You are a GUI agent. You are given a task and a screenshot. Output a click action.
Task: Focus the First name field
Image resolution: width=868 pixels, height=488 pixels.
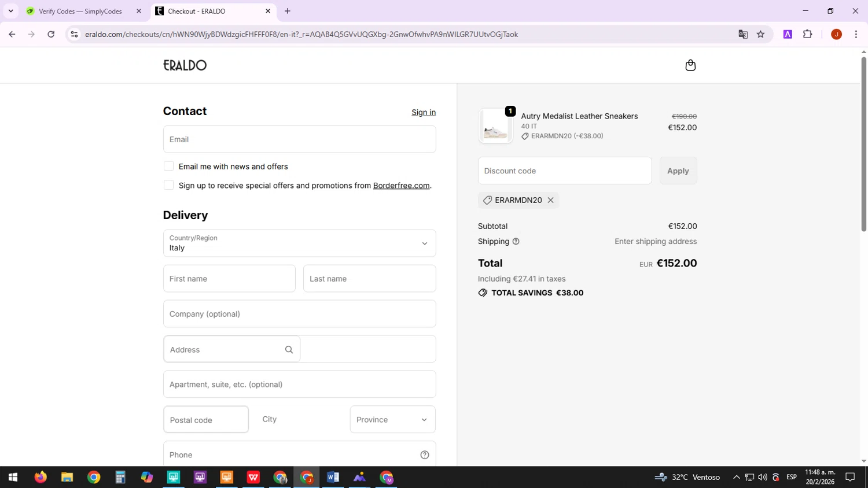[229, 279]
